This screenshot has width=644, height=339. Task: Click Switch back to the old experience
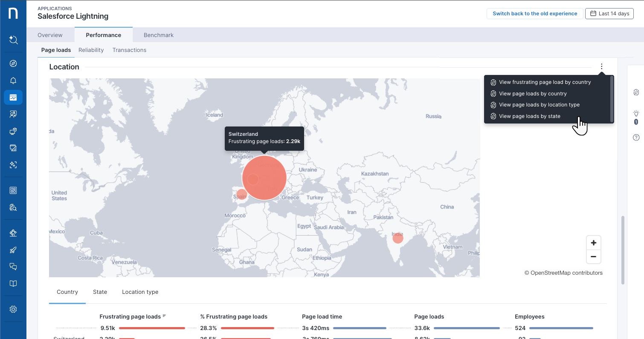tap(535, 14)
